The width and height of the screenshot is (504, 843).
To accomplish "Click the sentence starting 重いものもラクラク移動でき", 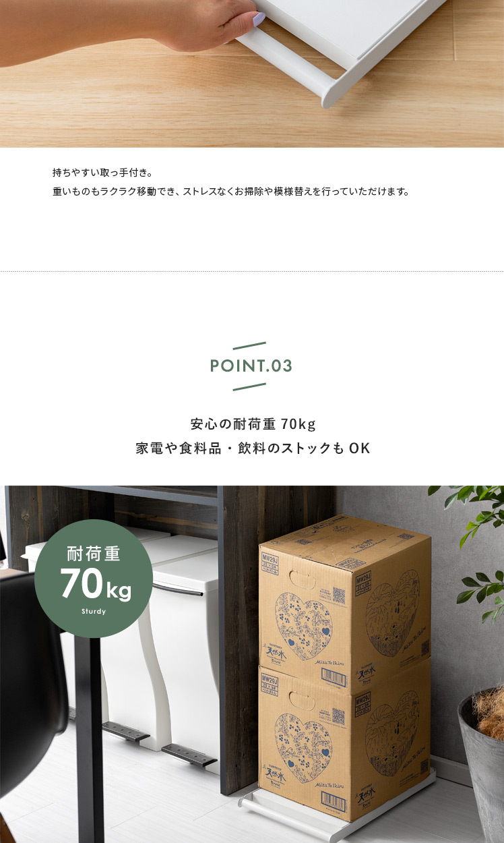I will coord(231,192).
